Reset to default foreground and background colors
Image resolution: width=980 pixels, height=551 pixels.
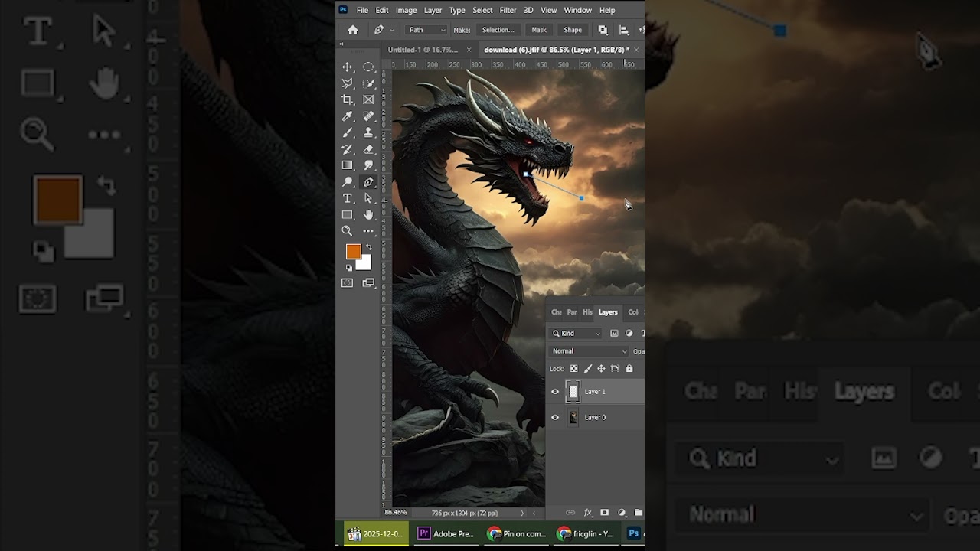point(349,268)
